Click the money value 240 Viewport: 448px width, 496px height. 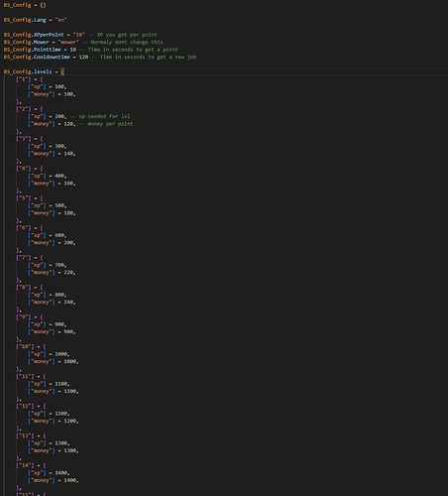click(x=68, y=303)
